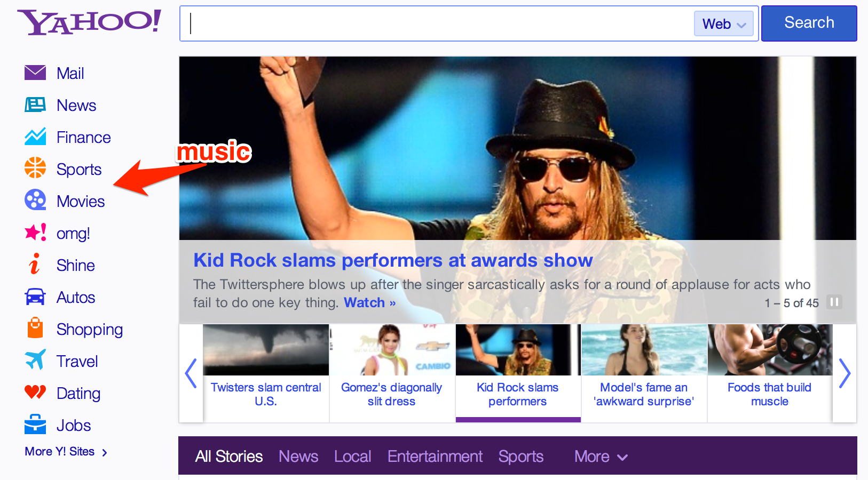Pause the featured story slideshow

point(834,302)
